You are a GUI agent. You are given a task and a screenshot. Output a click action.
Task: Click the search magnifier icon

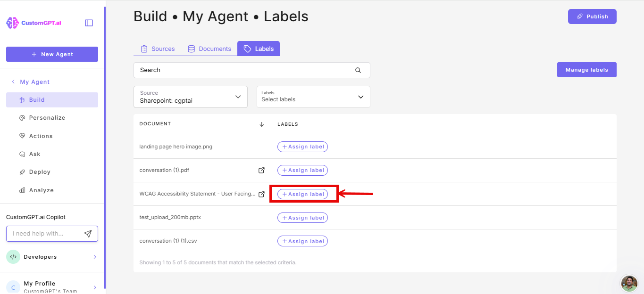[x=358, y=70]
